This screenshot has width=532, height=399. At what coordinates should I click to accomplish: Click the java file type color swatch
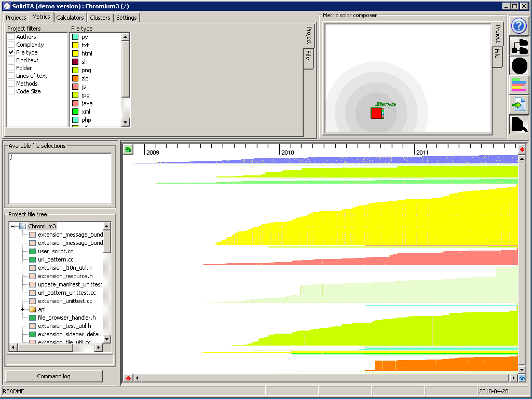(75, 103)
